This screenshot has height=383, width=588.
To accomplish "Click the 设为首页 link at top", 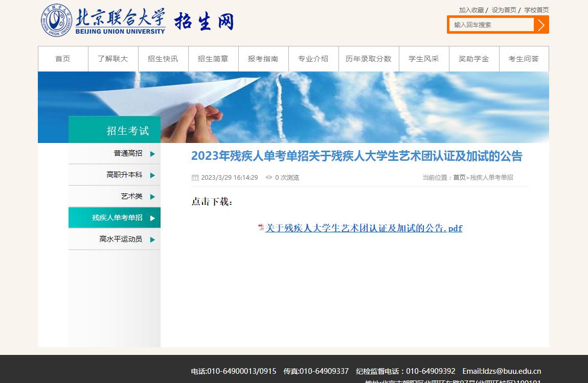I will tap(504, 10).
